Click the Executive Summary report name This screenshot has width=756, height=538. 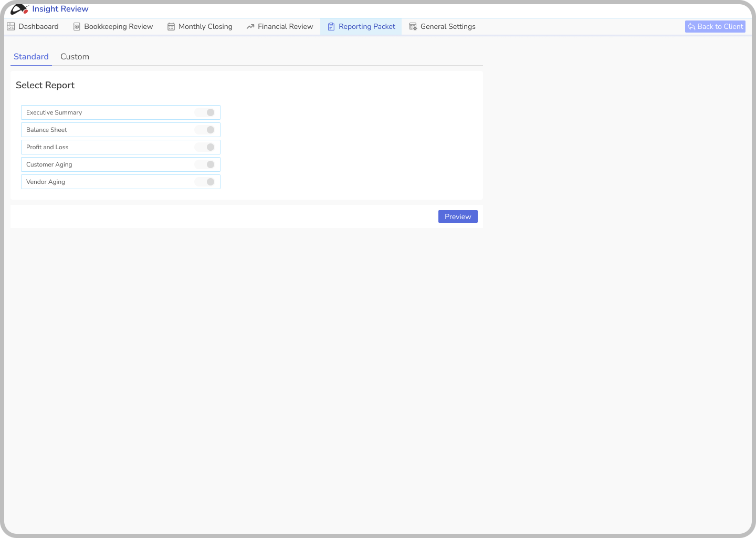(54, 112)
